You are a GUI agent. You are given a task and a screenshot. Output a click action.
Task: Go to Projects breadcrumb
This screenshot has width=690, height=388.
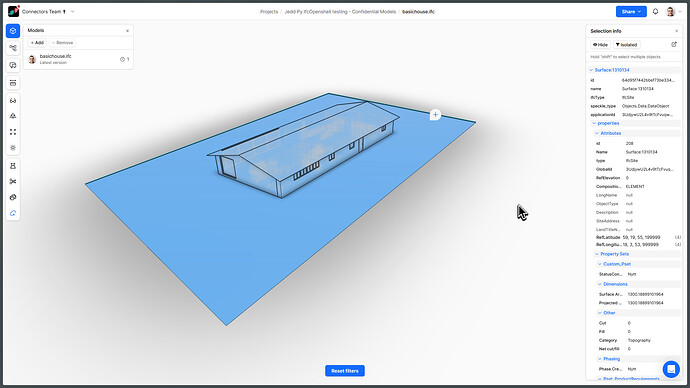coord(269,12)
